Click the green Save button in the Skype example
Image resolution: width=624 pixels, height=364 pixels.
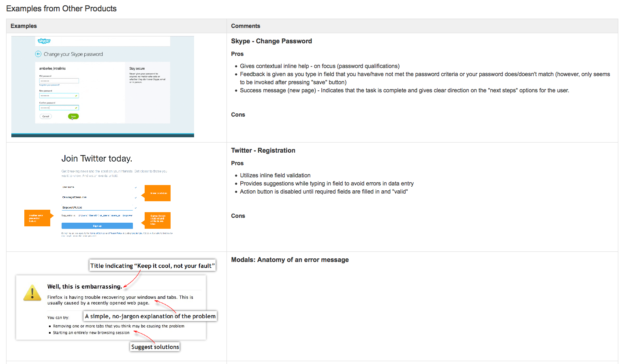[x=73, y=116]
